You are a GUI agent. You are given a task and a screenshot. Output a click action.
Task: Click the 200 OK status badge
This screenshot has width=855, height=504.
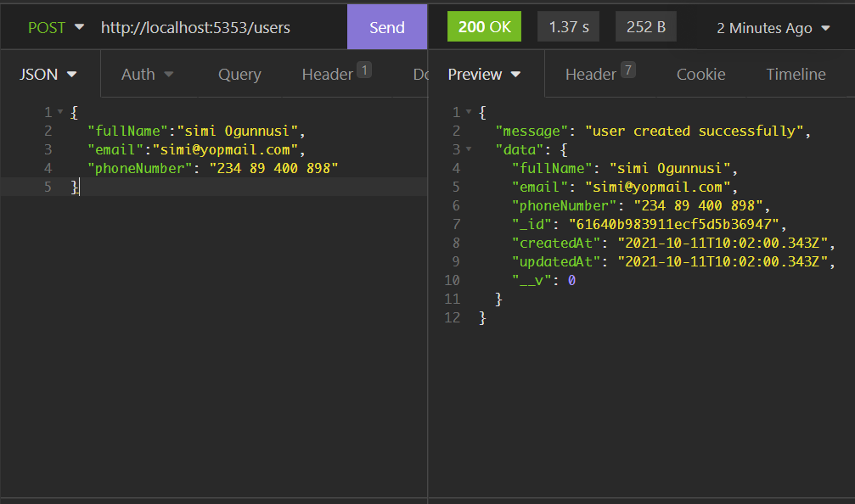(484, 26)
